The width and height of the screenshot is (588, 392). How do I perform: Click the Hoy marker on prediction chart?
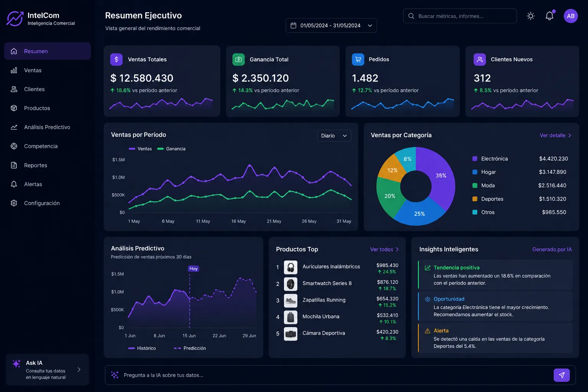tap(194, 269)
